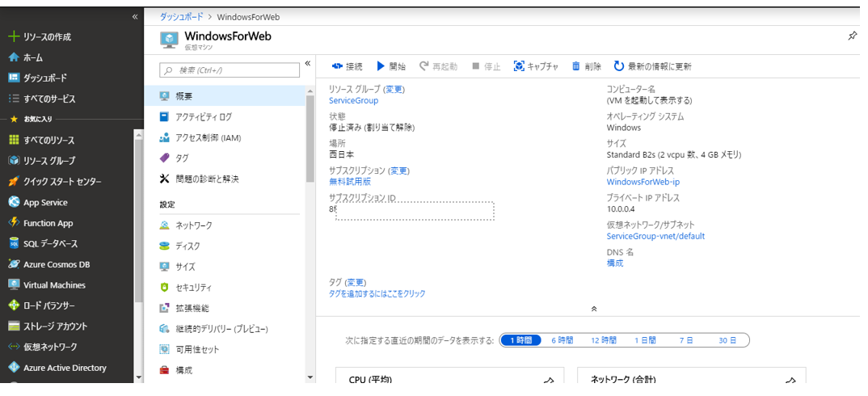The image size is (868, 396).
Task: Start the VM with 開始 button
Action: tap(391, 66)
